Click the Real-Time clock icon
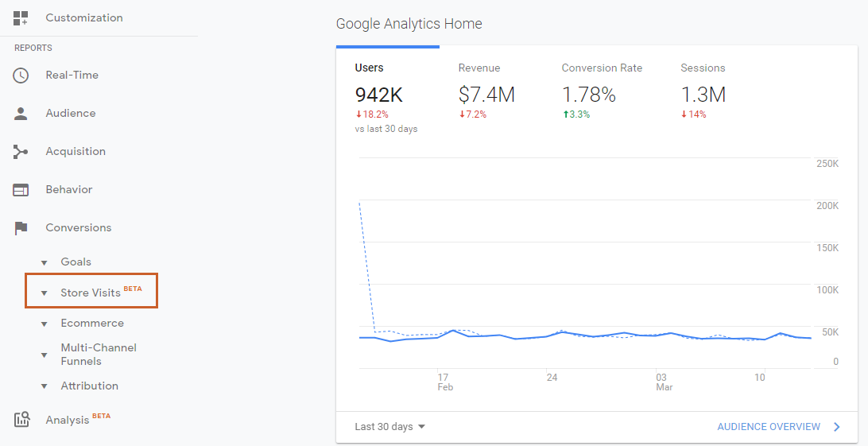The height and width of the screenshot is (446, 868). click(x=21, y=76)
